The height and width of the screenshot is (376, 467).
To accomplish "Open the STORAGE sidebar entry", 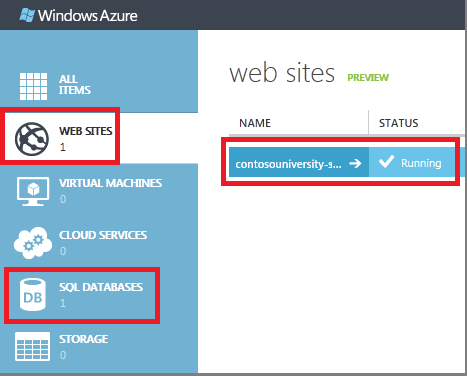I will pyautogui.click(x=83, y=339).
